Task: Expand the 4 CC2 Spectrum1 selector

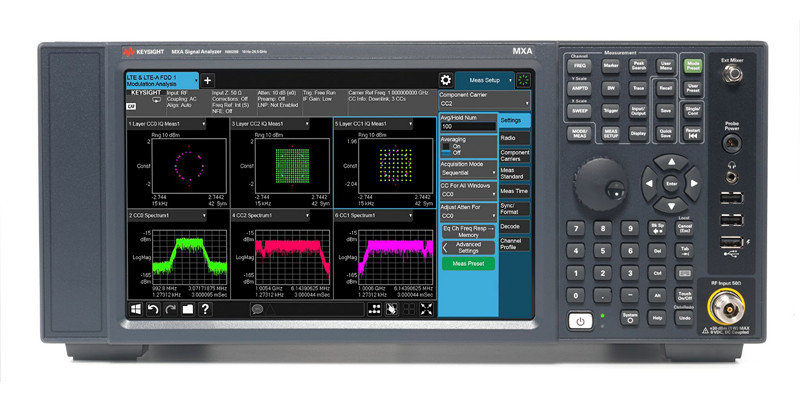Action: pos(270,216)
